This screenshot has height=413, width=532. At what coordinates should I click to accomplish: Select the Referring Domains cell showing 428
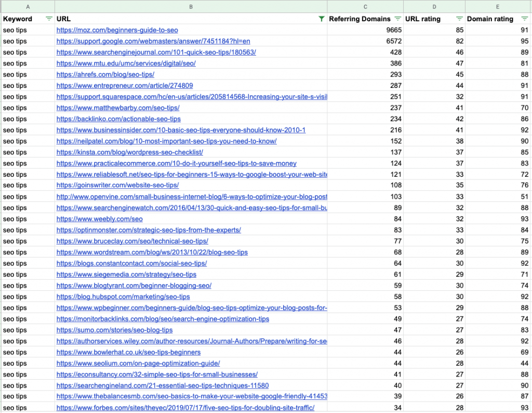[365, 53]
